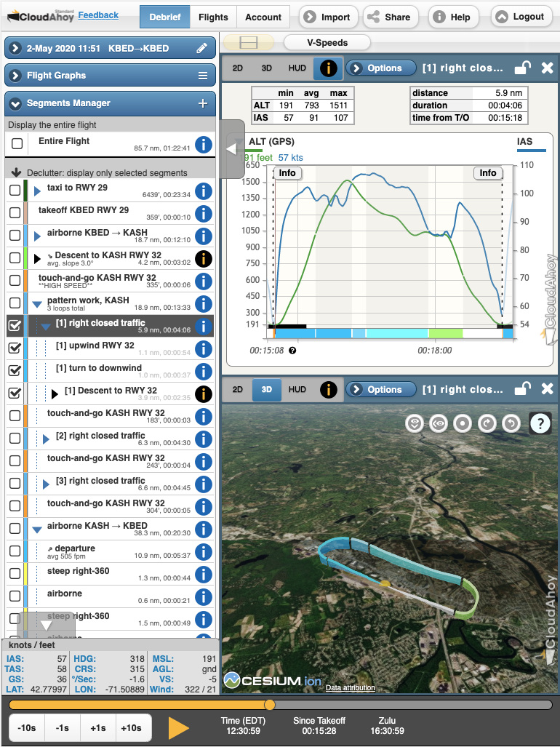Click the Feedback link

tap(98, 15)
